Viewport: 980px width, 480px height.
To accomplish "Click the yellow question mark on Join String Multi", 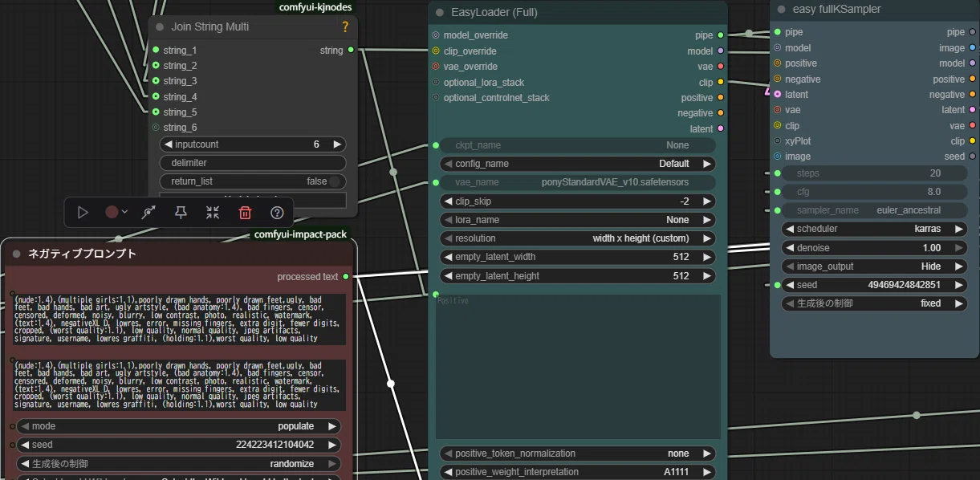I will point(345,26).
